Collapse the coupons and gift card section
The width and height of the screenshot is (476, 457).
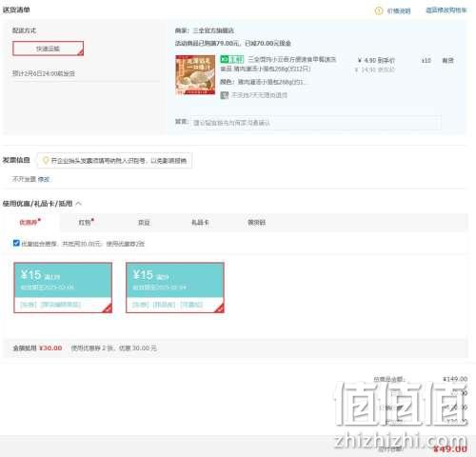pos(79,204)
